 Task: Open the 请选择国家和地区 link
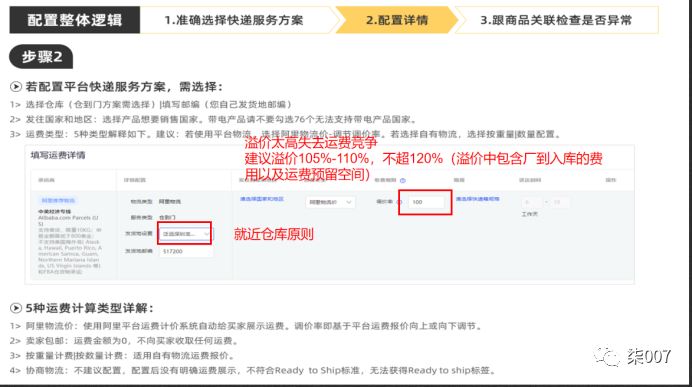tap(262, 199)
